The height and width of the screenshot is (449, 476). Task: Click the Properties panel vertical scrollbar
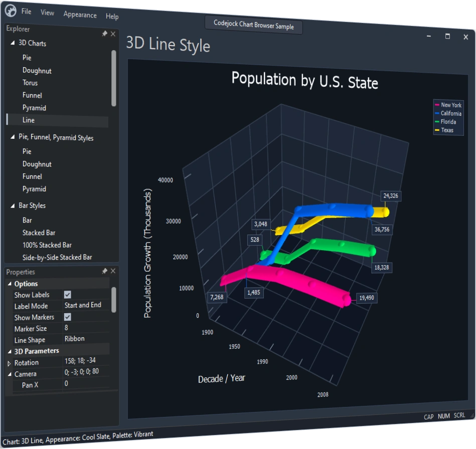(x=114, y=300)
